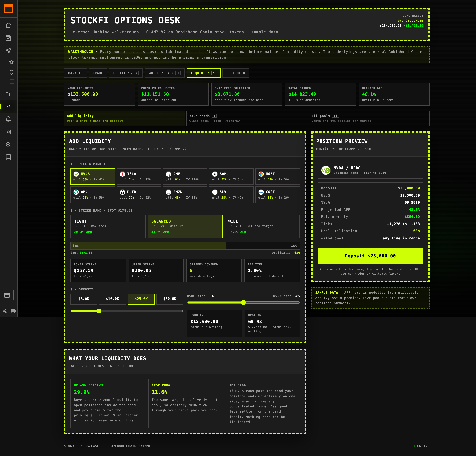The image size is (476, 456).
Task: Click the NVDA / USDG pair header
Action: tap(370, 170)
